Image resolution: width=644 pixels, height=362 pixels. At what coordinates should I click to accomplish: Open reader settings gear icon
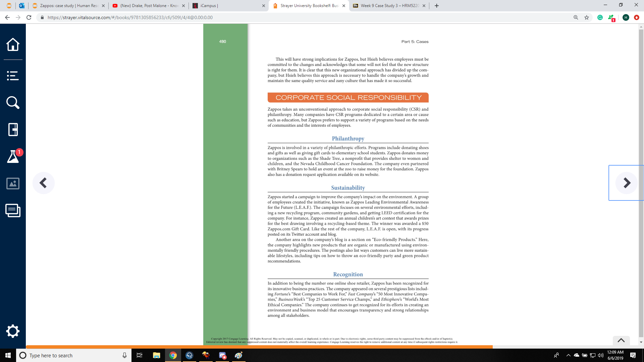13,331
